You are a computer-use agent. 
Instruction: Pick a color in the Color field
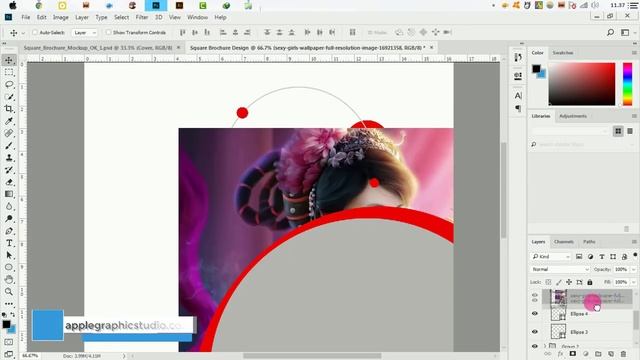click(x=582, y=84)
